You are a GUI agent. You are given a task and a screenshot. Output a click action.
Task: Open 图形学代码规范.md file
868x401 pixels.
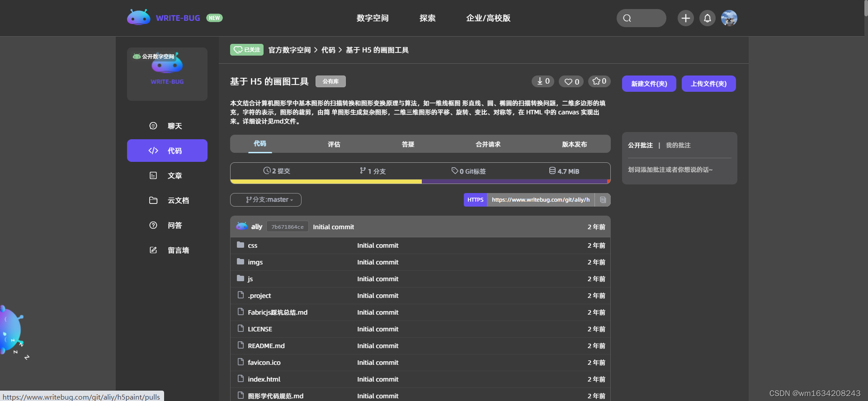click(276, 396)
